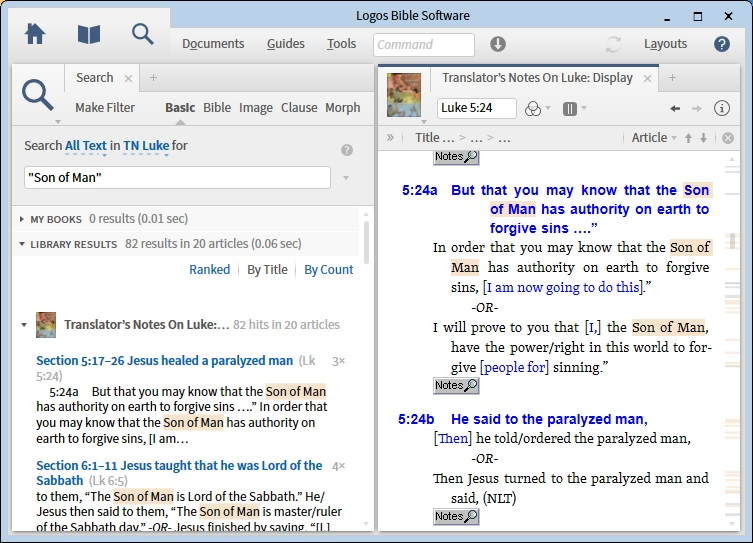The width and height of the screenshot is (753, 543).
Task: Jump to previous article with up arrow
Action: [x=688, y=138]
